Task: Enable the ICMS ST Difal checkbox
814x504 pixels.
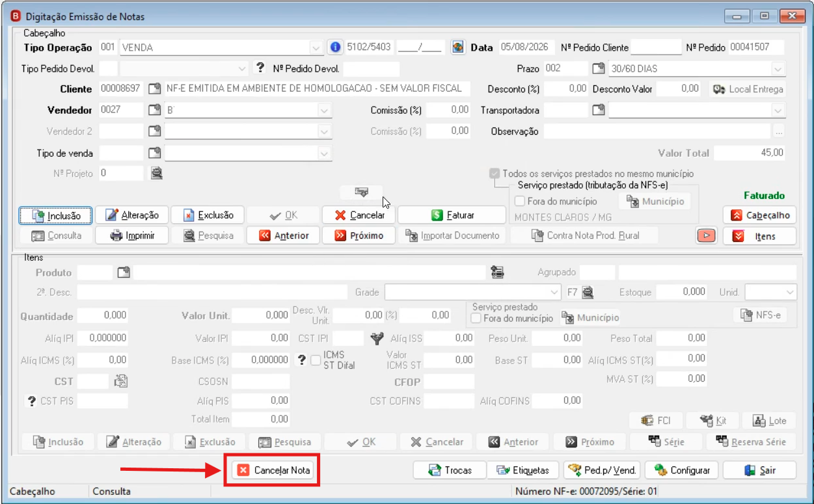Action: coord(316,360)
